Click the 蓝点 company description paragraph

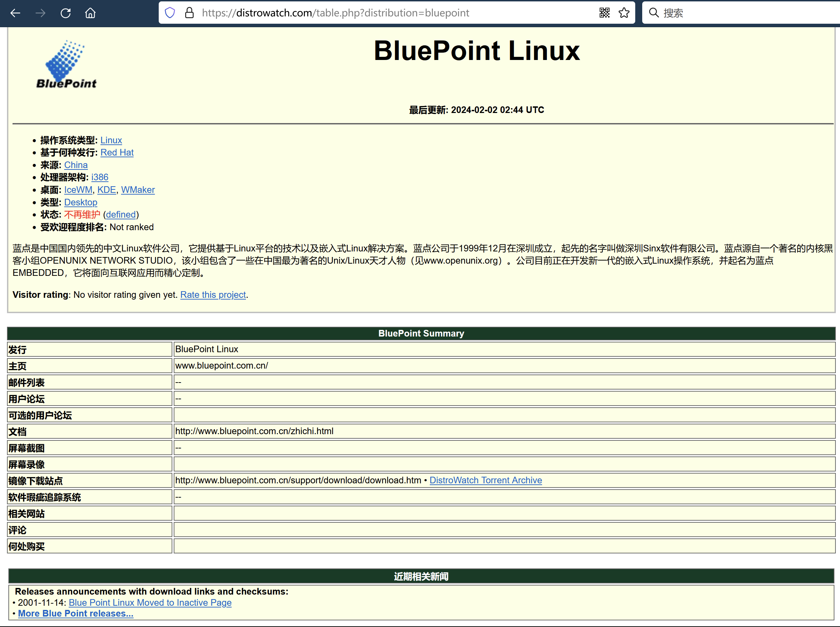(x=422, y=260)
